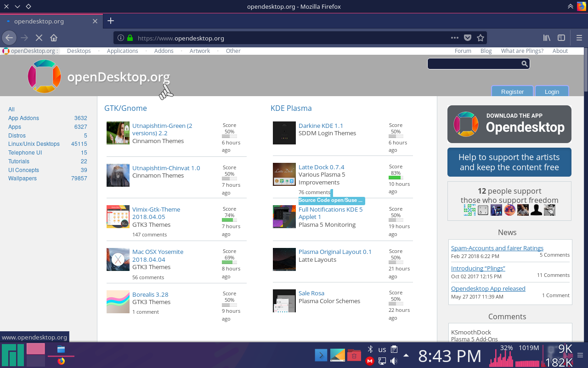Close the opendesktop.org tab
This screenshot has width=588, height=368.
tap(95, 21)
